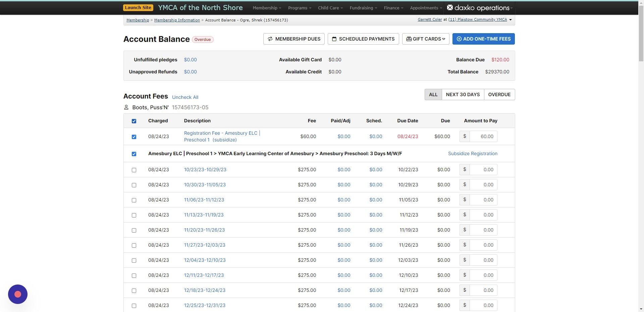Click Add One-Time Fees button
Screen dimensions: 644x312
point(484,39)
